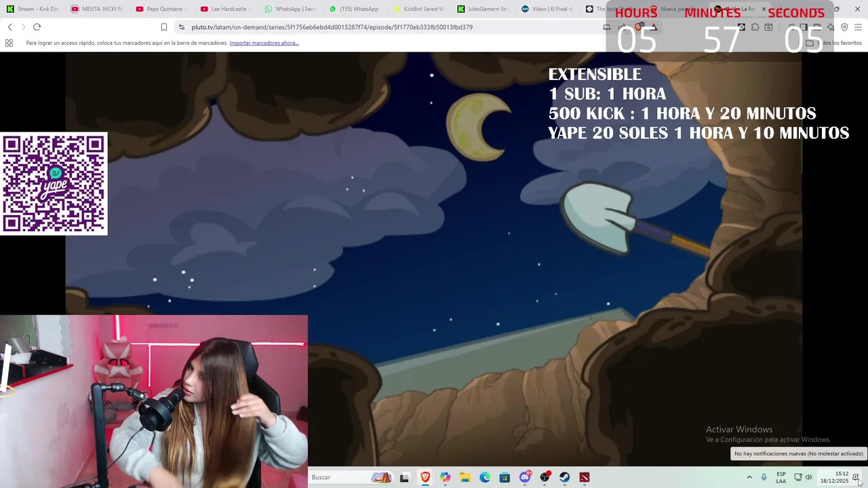Open Microsoft Store from the taskbar
Screen dimensions: 868x488
(505, 477)
